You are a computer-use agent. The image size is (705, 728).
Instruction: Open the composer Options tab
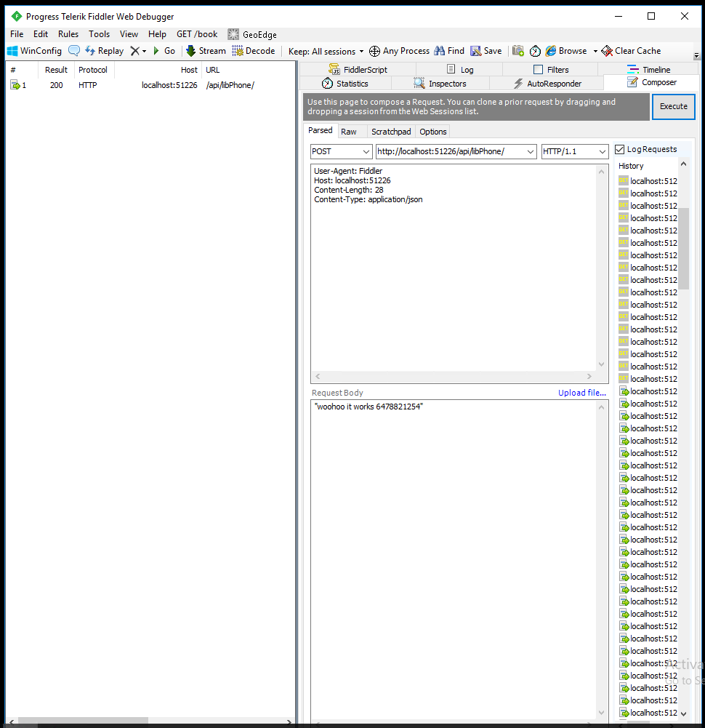coord(433,132)
